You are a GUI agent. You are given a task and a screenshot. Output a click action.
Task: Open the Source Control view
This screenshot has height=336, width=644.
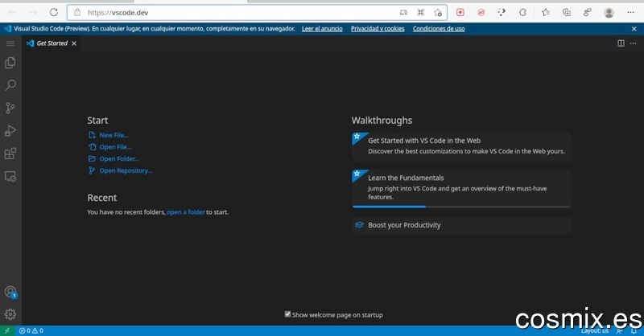(10, 108)
